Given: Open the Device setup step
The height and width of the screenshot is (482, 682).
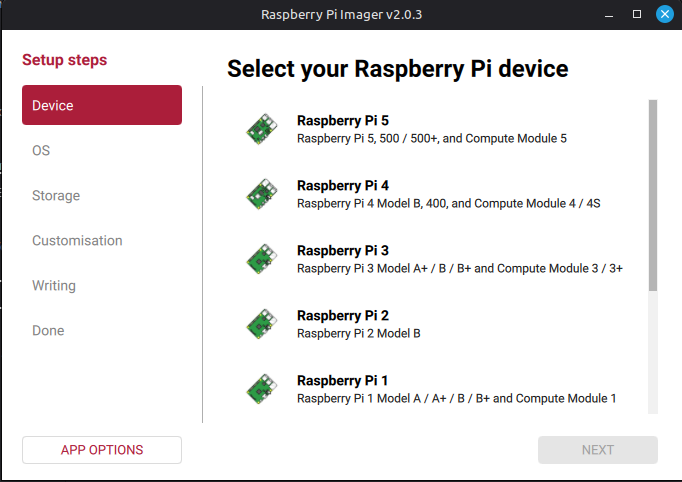Looking at the screenshot, I should (x=102, y=105).
